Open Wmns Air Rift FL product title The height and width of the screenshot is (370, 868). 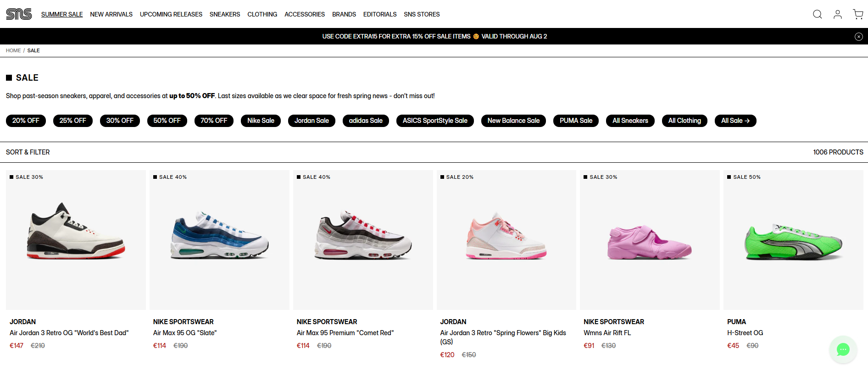(x=607, y=333)
